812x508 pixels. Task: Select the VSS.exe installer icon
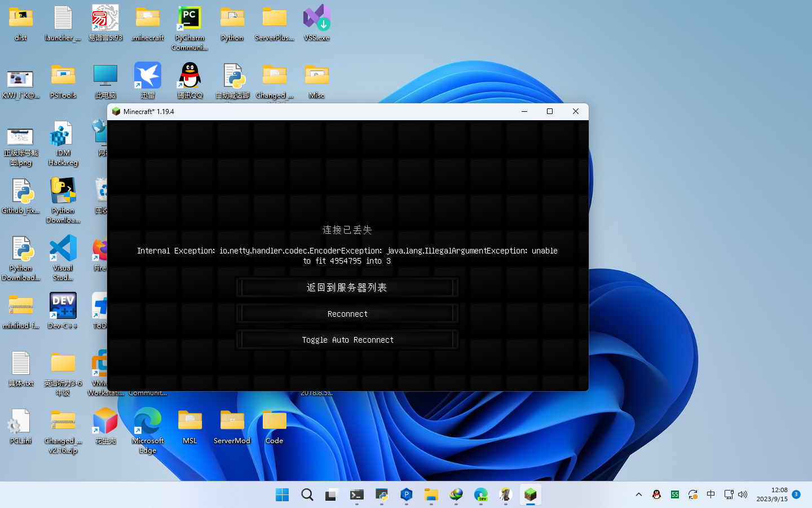coord(317,24)
